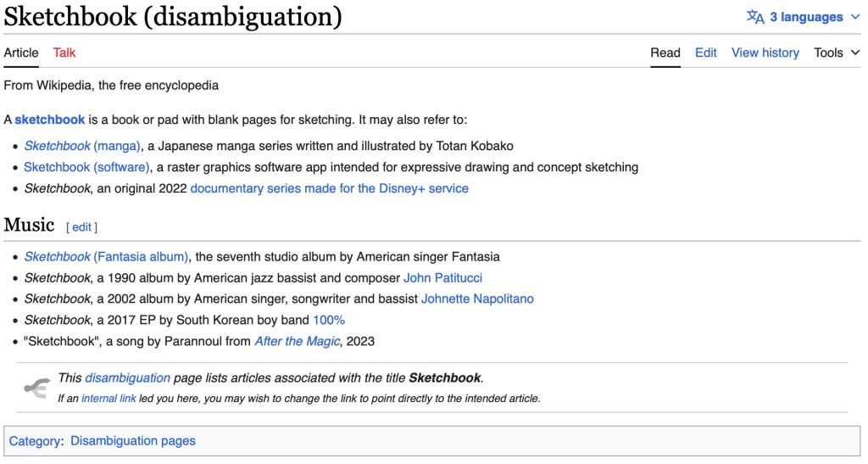Visit the Johnette Napolitano link

pyautogui.click(x=477, y=299)
